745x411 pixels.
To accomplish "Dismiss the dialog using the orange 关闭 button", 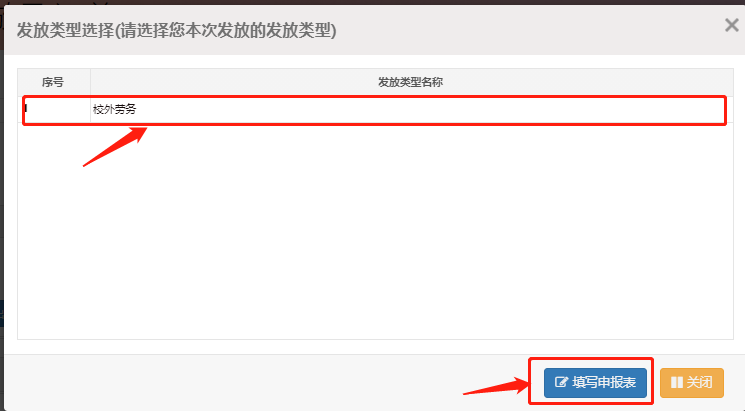I will (x=692, y=382).
